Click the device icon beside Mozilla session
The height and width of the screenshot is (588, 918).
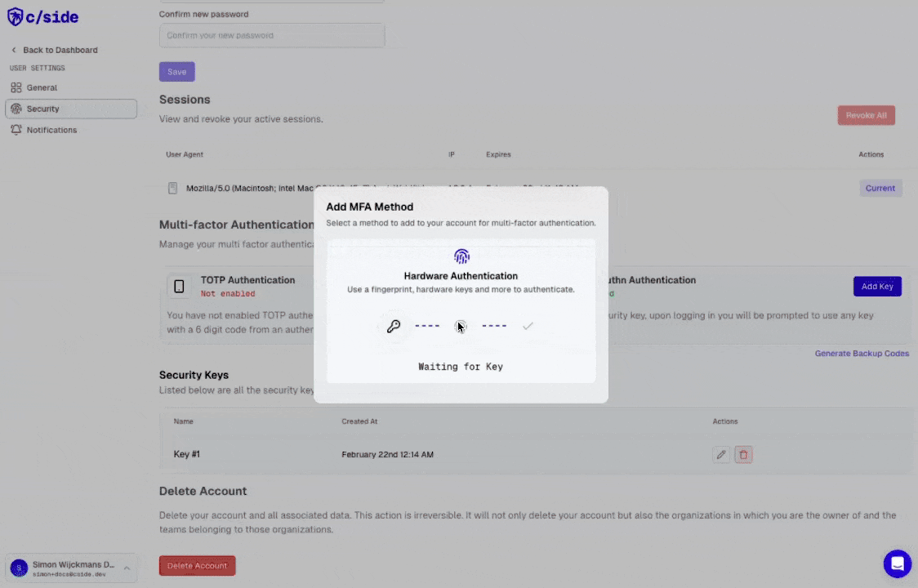tap(172, 189)
